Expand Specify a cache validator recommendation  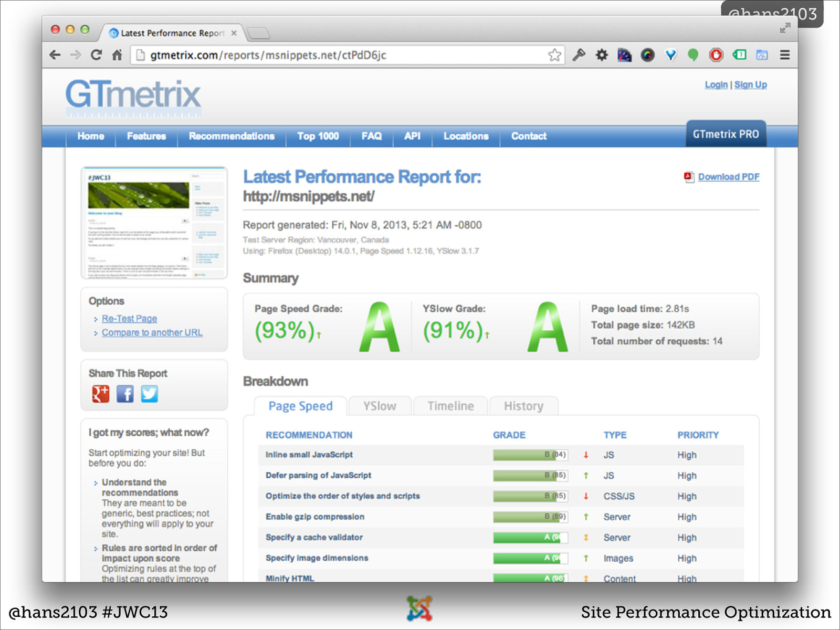[314, 537]
